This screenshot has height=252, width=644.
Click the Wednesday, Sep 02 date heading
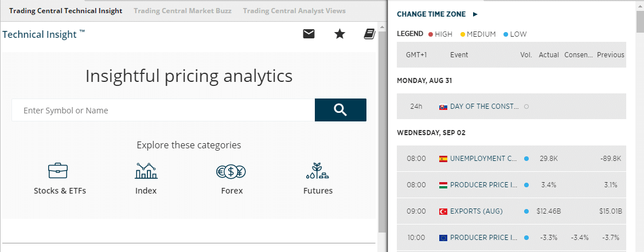point(431,133)
